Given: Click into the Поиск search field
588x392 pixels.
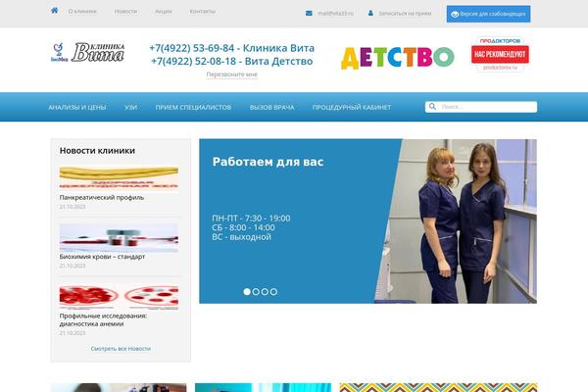Looking at the screenshot, I should pos(481,107).
